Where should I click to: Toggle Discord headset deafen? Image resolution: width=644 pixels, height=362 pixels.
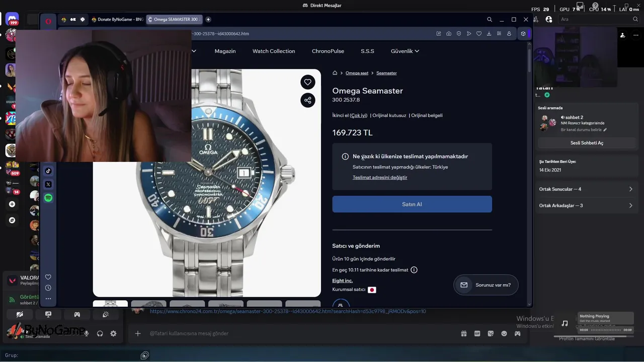(x=100, y=333)
